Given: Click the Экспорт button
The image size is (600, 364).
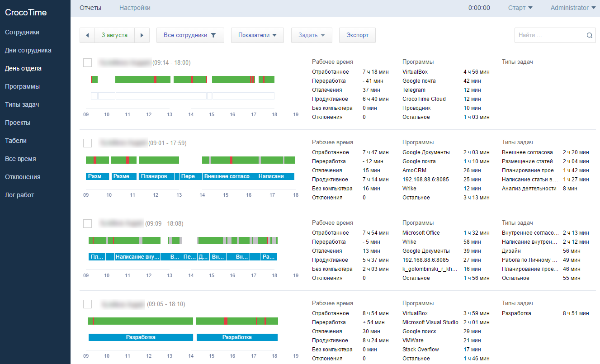Looking at the screenshot, I should coord(357,35).
